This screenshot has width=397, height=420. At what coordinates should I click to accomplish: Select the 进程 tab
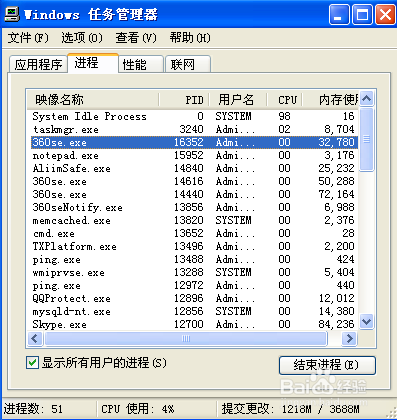pyautogui.click(x=93, y=63)
